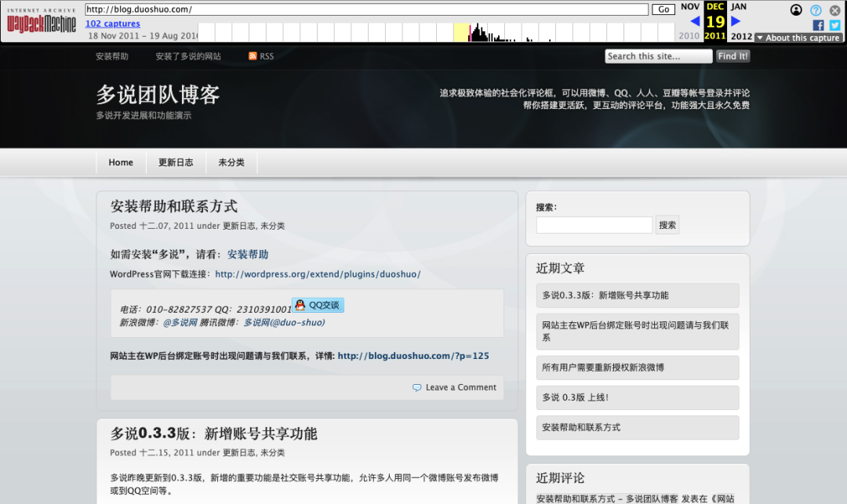Go to next capture with right arrow
This screenshot has height=504, width=847.
736,21
